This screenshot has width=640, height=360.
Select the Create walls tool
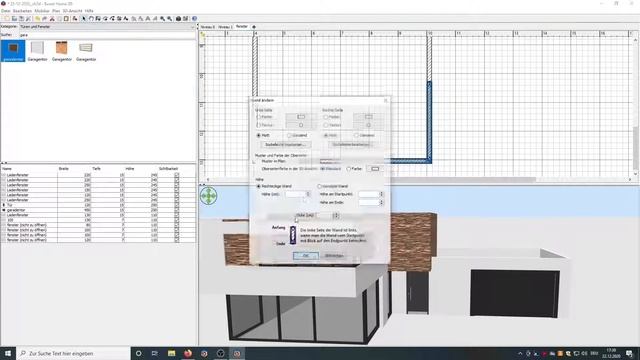98,18
